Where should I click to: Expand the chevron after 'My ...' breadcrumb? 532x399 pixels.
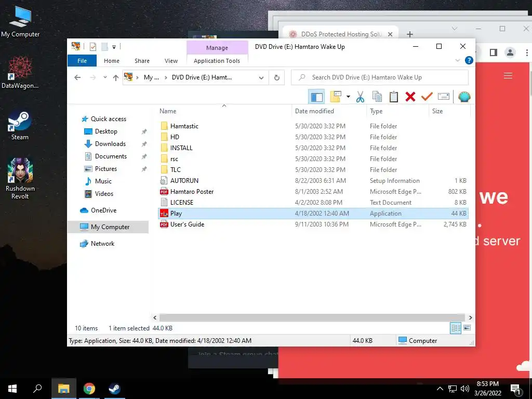166,77
